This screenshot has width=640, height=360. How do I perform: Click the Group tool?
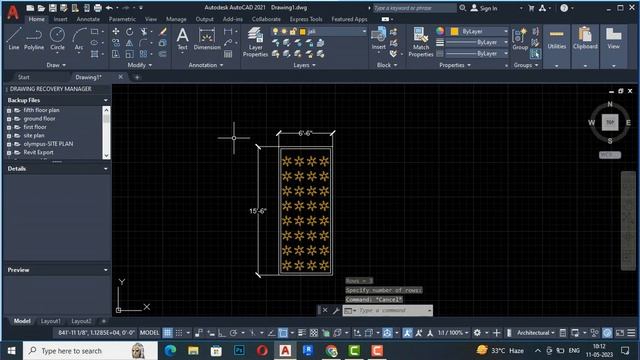point(520,39)
